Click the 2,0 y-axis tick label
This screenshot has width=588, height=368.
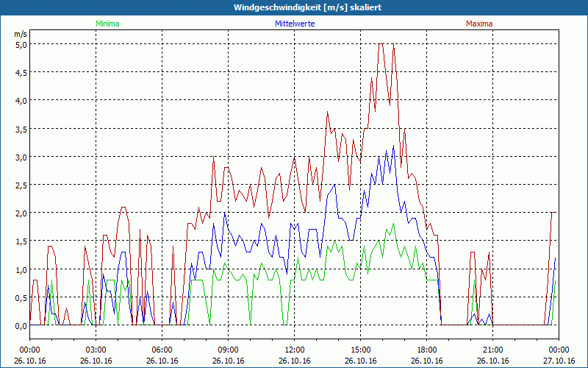(21, 213)
